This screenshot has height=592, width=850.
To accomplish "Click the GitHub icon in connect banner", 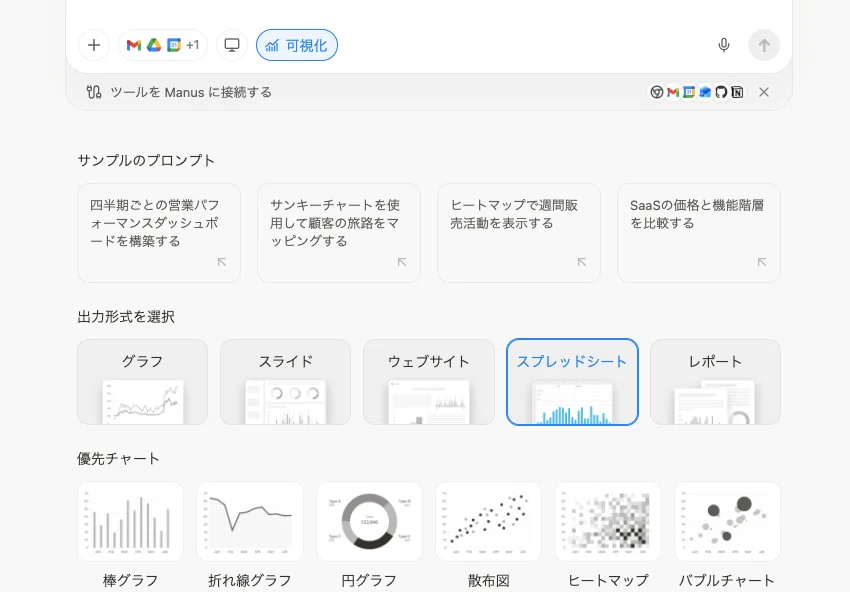I will point(721,92).
